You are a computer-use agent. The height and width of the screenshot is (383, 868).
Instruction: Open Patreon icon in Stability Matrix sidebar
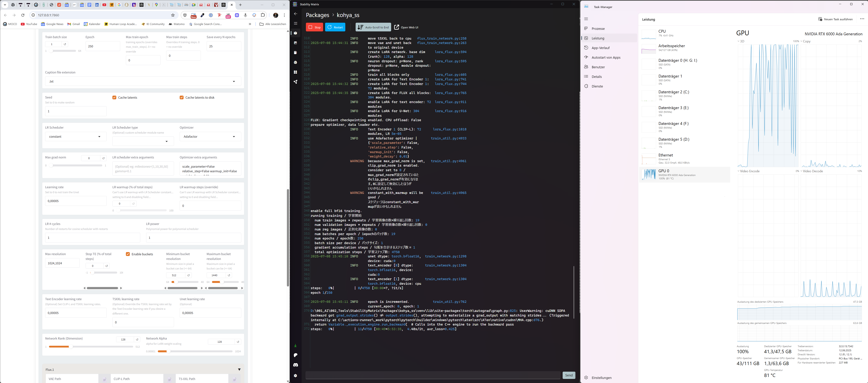click(x=295, y=355)
